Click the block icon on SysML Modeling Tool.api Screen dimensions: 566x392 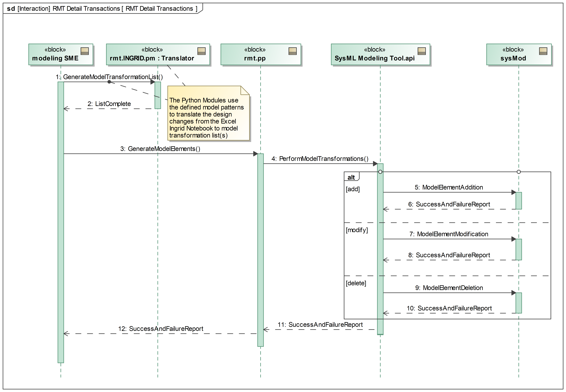tap(422, 51)
